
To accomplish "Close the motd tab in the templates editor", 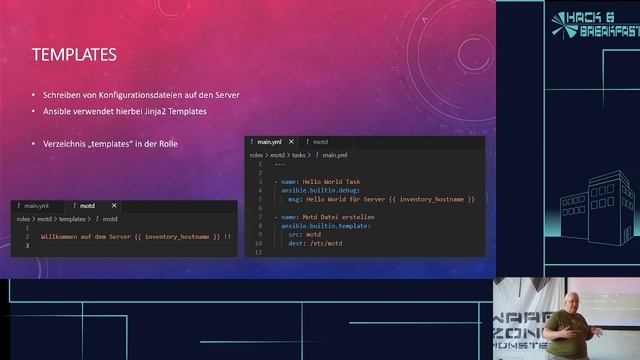I will (x=114, y=206).
